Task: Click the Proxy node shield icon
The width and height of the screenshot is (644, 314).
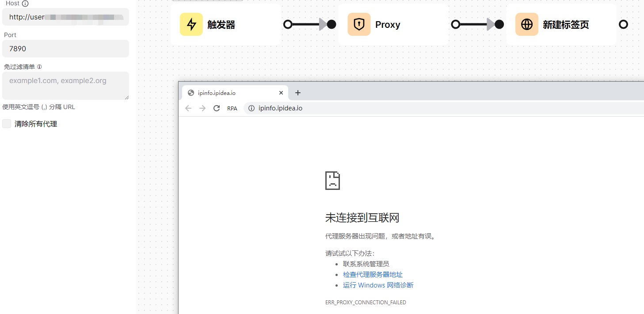Action: (x=359, y=24)
